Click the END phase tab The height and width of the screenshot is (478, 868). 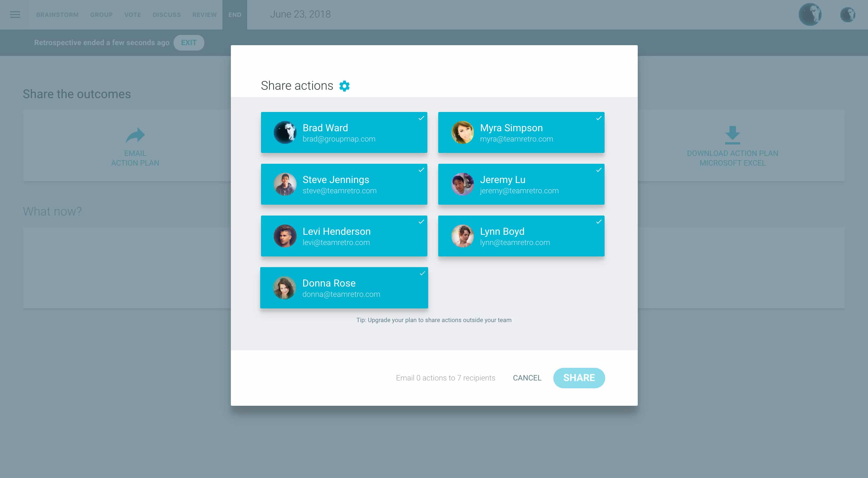[234, 15]
